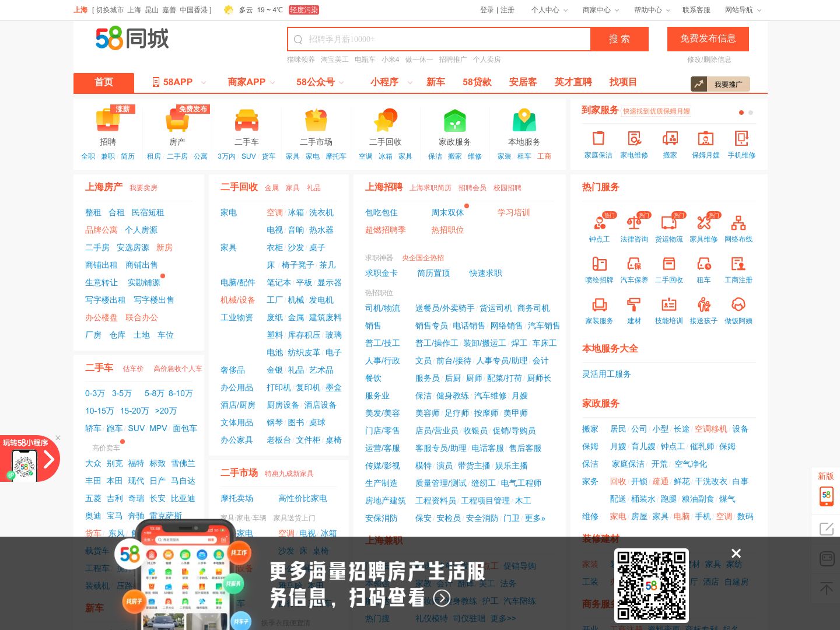
Task: Open the 家具维修 furniture repair icon
Action: click(x=704, y=222)
